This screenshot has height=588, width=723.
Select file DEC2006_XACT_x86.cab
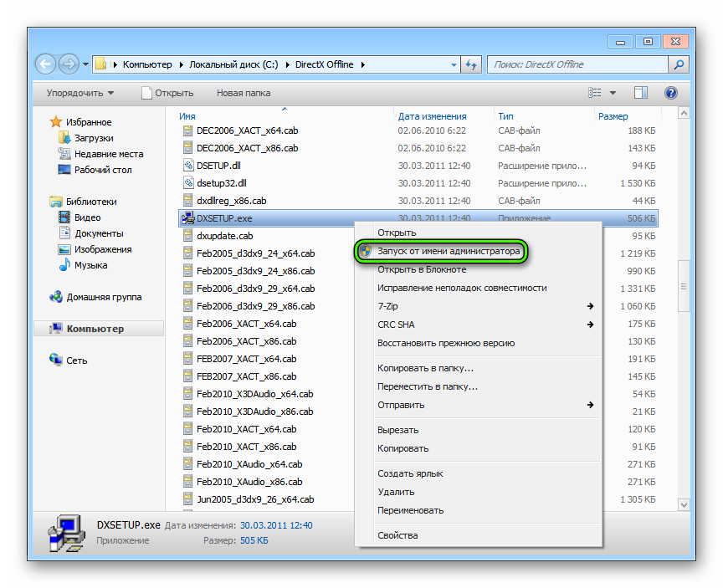(x=247, y=148)
